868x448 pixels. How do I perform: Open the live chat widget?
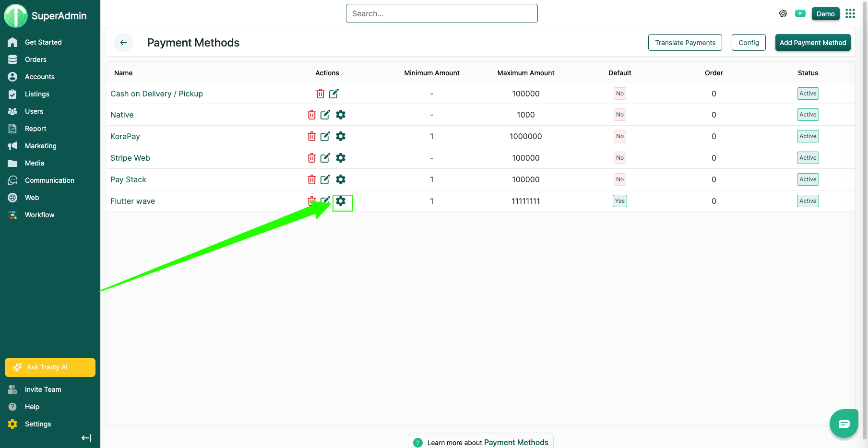click(844, 423)
